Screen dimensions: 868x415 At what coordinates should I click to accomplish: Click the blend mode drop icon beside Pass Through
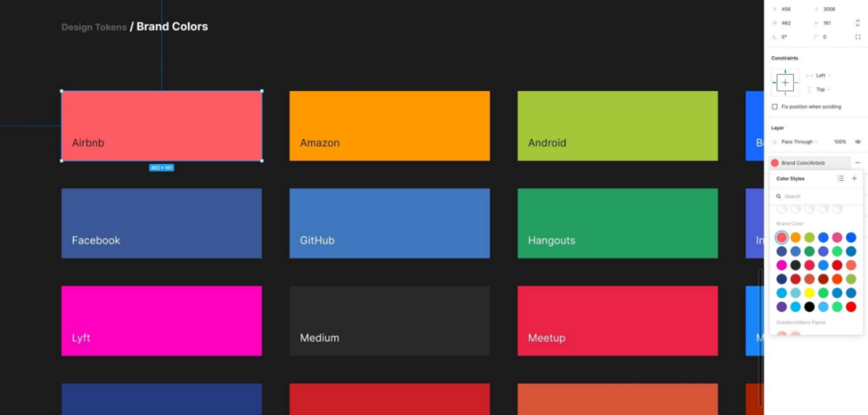point(775,142)
